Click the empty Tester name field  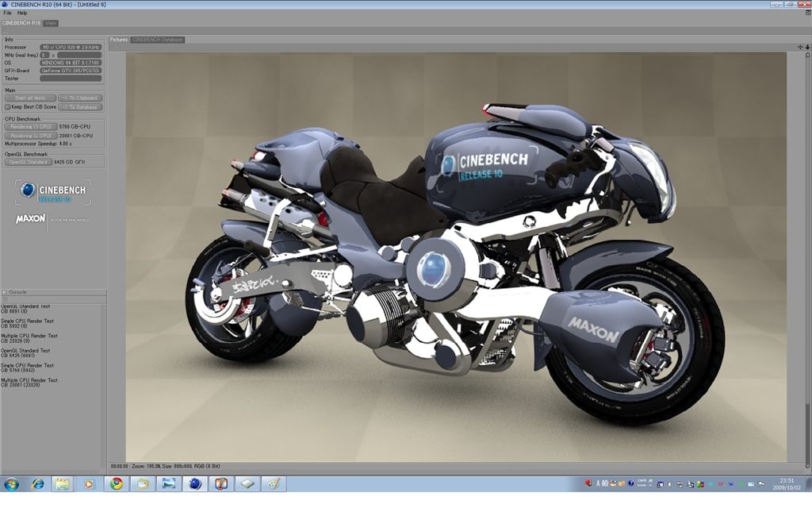(x=71, y=79)
